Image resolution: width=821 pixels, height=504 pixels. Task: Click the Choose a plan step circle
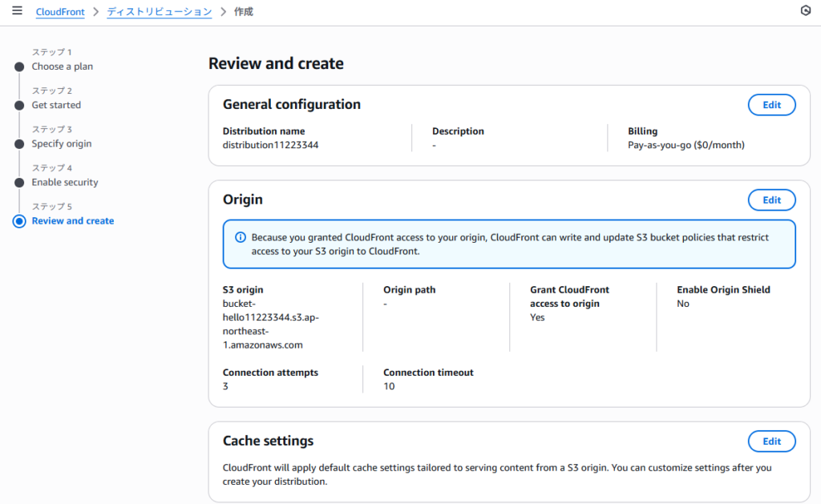(19, 67)
